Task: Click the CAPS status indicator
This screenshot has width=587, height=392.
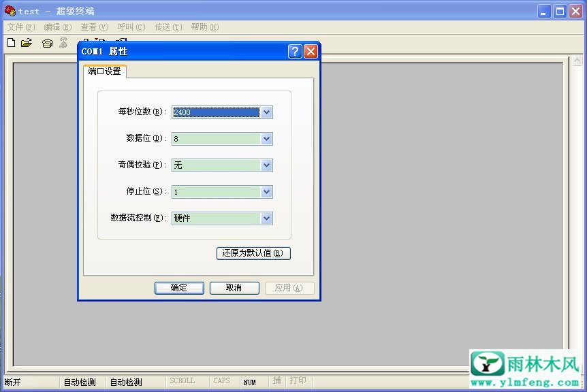Action: coord(221,381)
